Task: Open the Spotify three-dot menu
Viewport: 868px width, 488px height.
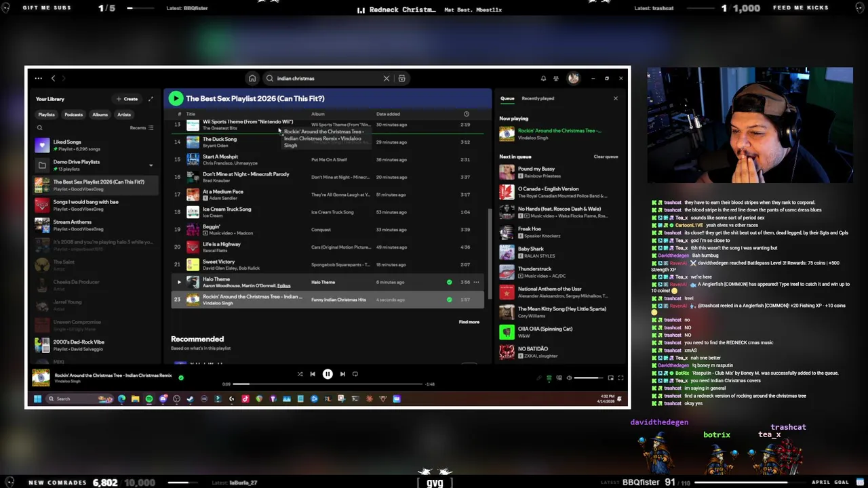Action: 39,79
